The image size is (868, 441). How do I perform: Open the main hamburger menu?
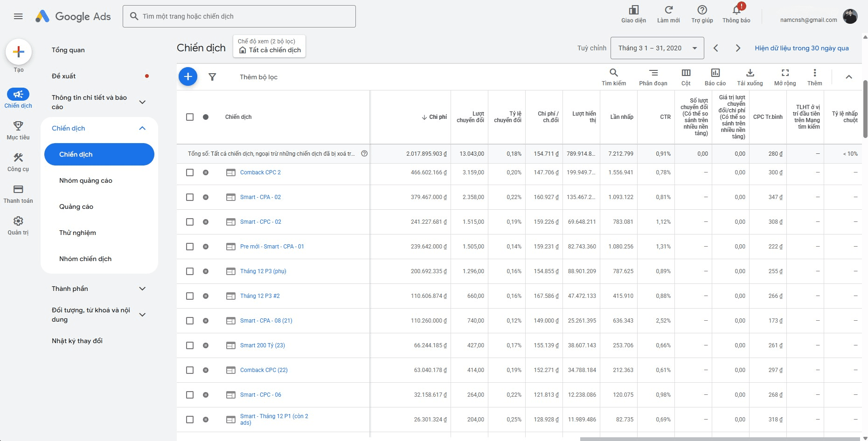(x=18, y=16)
